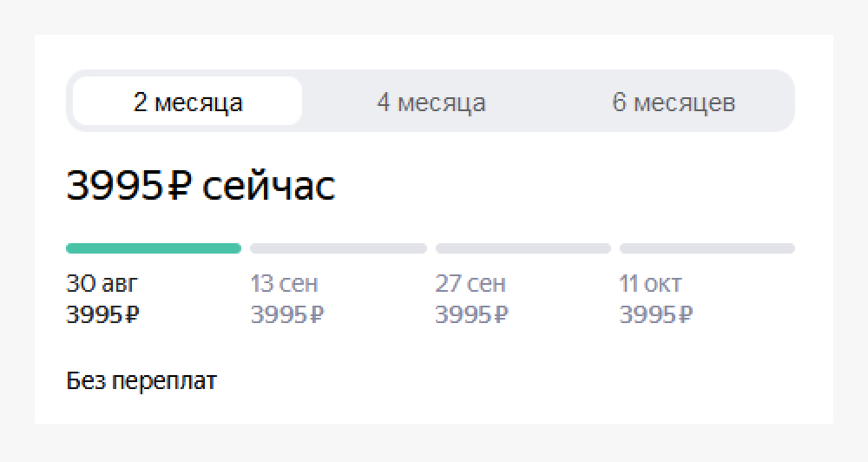Image resolution: width=868 pixels, height=462 pixels.
Task: Click the ruble sign in the heading
Action: pos(176,187)
